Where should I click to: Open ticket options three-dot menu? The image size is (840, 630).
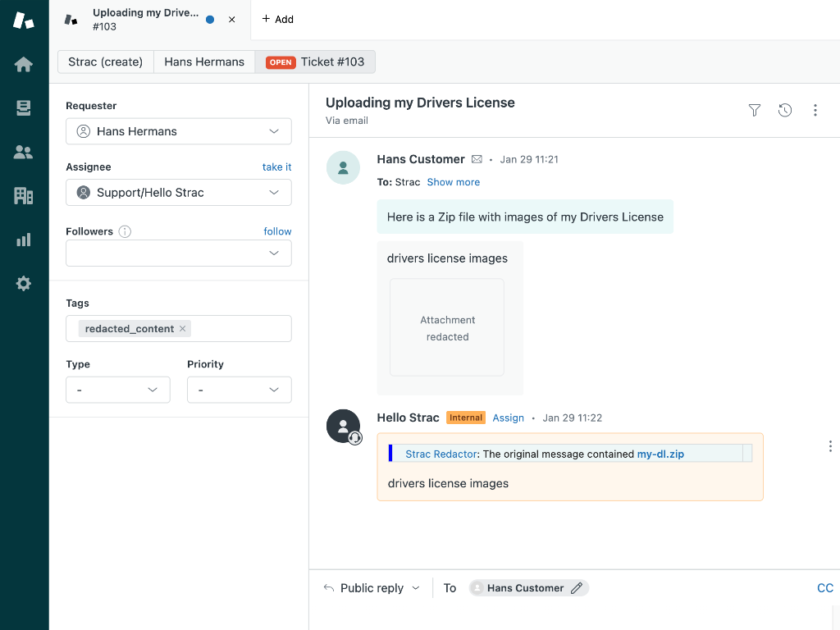tap(815, 110)
